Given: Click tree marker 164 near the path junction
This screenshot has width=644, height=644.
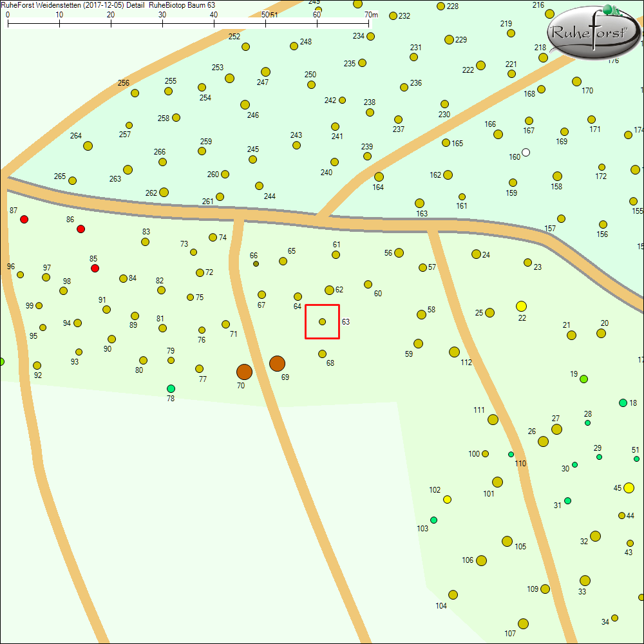Looking at the screenshot, I should [379, 176].
